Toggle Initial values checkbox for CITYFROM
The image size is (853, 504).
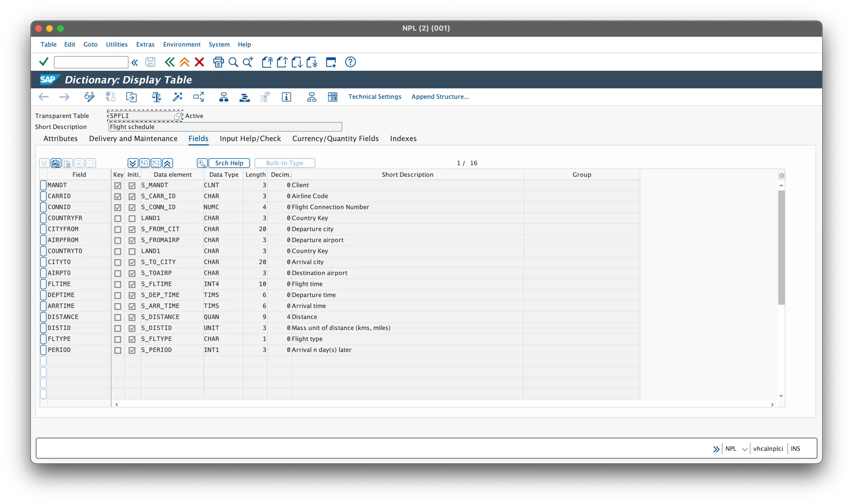point(132,229)
